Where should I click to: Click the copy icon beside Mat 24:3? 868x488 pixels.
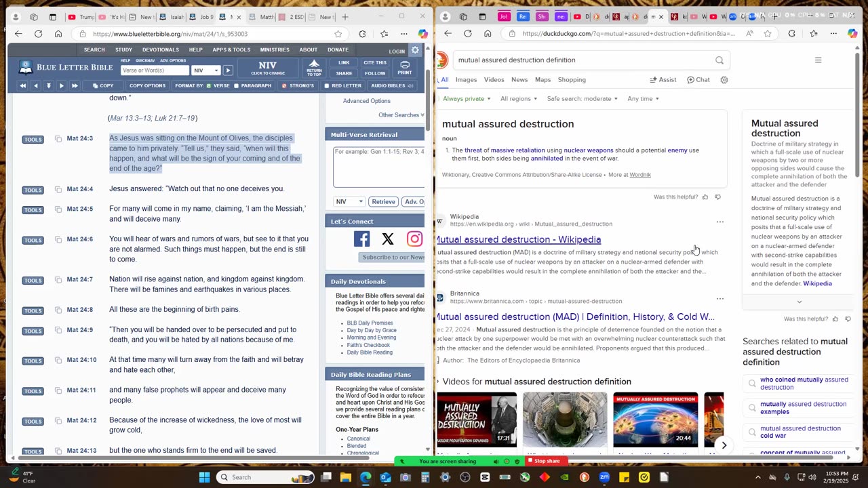[x=58, y=139]
